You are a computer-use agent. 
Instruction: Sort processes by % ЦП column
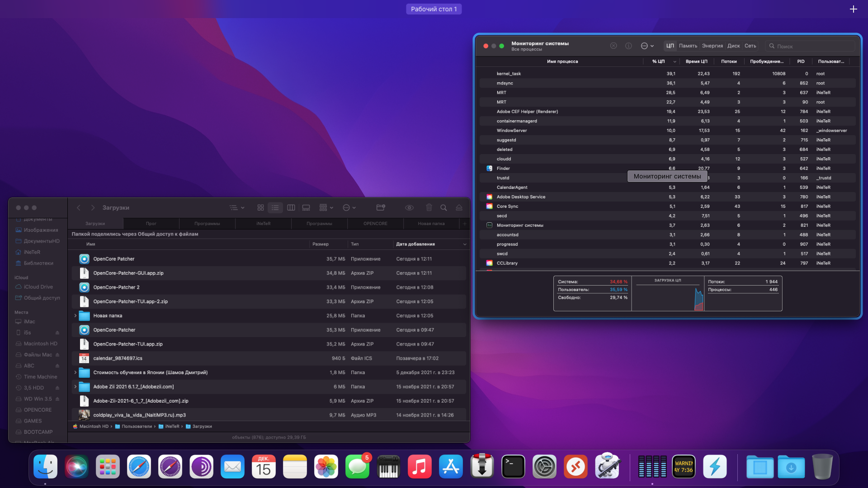click(658, 61)
